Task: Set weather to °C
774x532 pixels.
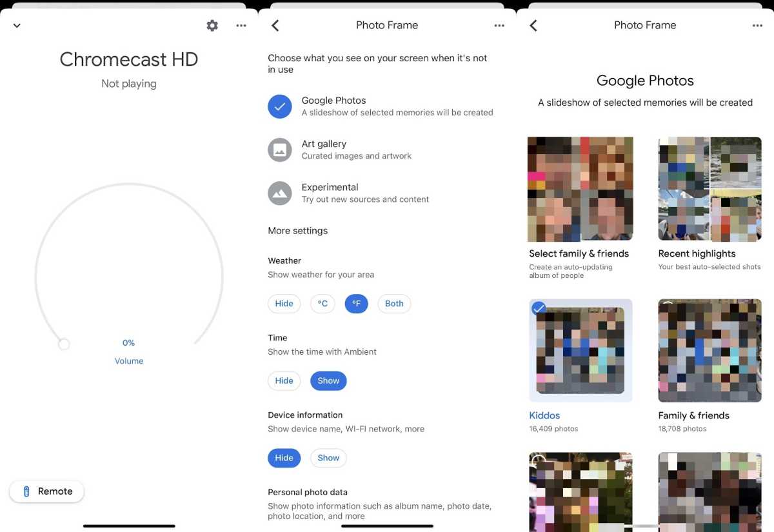Action: click(x=322, y=304)
